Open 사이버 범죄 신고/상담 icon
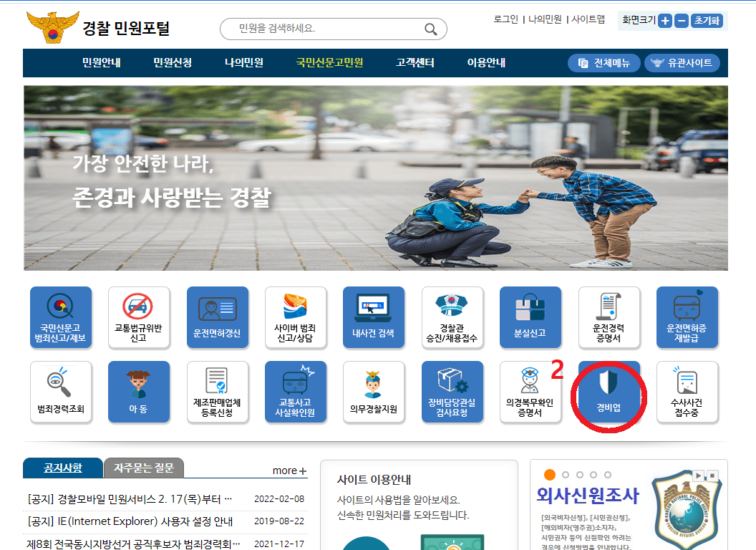 (x=296, y=317)
